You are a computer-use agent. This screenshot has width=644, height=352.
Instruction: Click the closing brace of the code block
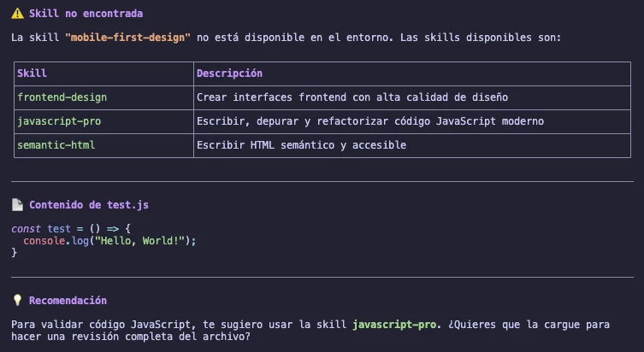coord(14,252)
